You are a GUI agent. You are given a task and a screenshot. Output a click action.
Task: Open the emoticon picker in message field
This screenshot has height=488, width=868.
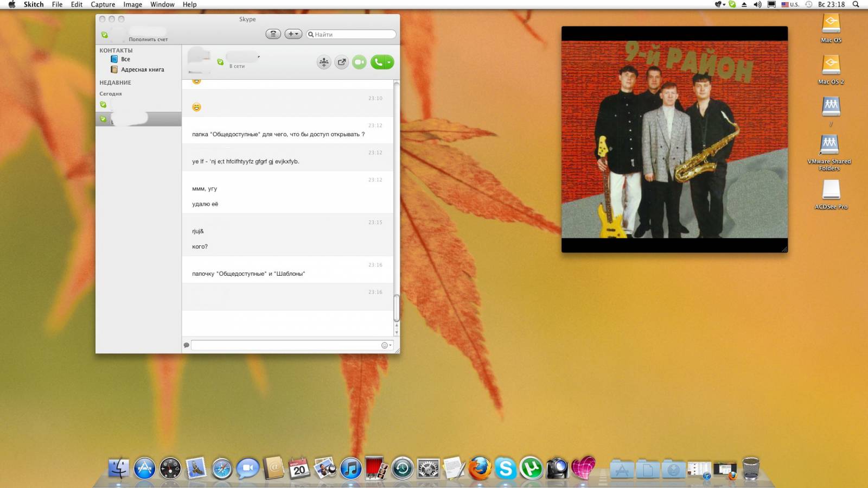tap(386, 345)
